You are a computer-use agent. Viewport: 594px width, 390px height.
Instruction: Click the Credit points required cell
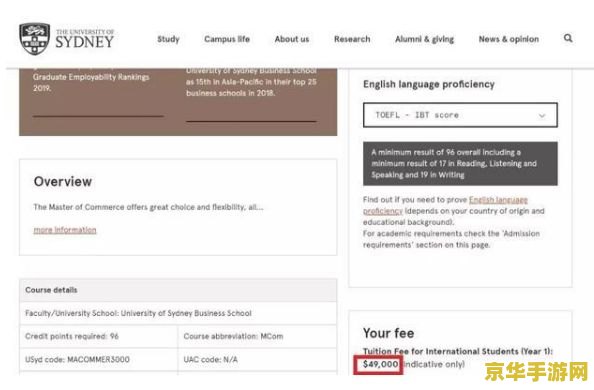click(98, 336)
